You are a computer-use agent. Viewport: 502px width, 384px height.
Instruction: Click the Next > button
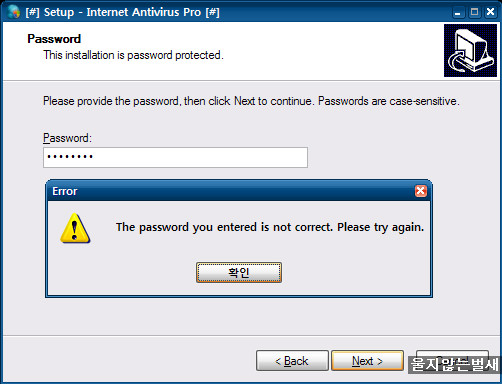click(367, 361)
